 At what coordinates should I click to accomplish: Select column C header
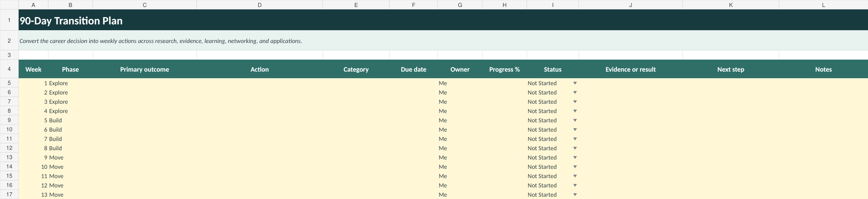[145, 5]
